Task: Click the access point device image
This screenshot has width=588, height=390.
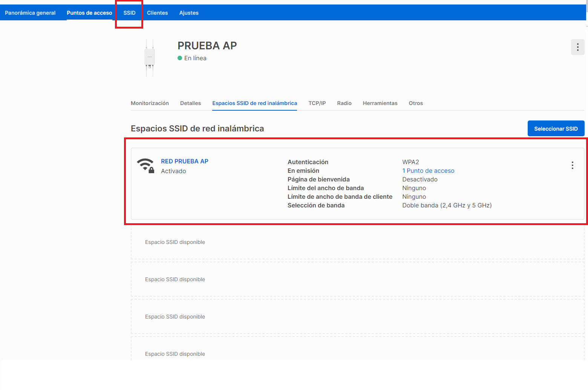Action: click(x=150, y=58)
